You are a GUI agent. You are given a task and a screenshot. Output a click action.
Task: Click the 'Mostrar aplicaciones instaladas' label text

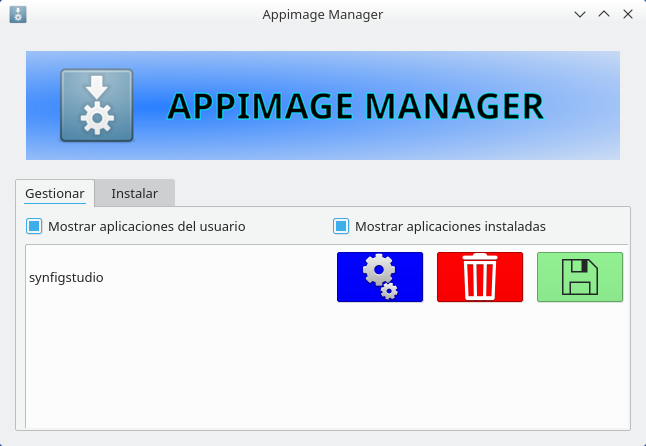[450, 226]
